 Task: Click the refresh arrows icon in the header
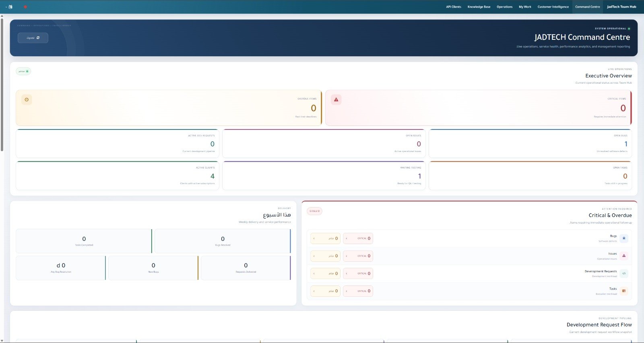[38, 38]
